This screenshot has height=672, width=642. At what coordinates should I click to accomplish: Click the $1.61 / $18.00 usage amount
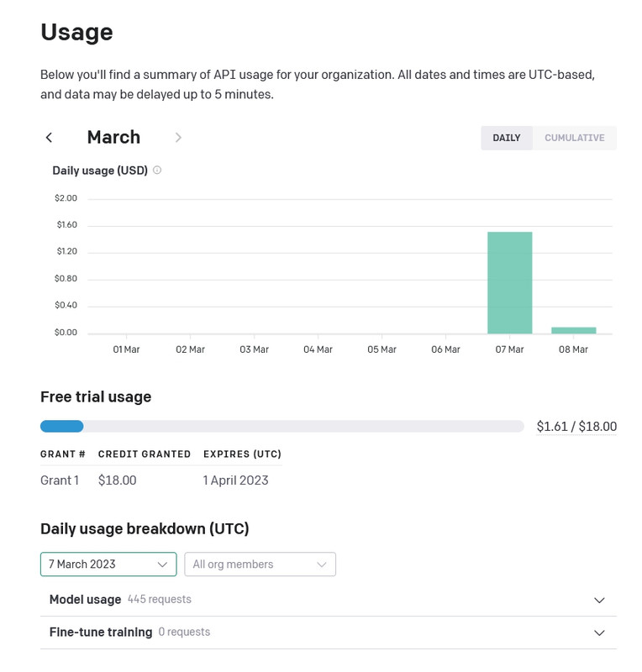pyautogui.click(x=576, y=427)
